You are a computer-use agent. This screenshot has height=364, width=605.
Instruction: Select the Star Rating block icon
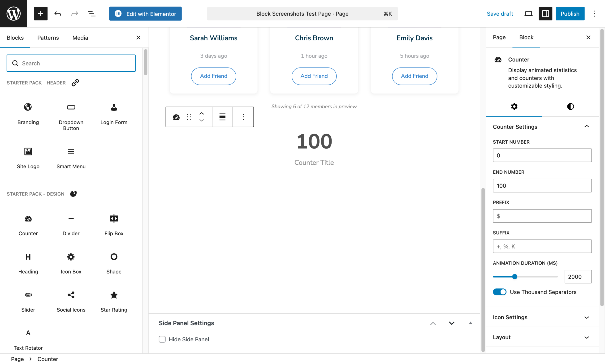click(114, 295)
